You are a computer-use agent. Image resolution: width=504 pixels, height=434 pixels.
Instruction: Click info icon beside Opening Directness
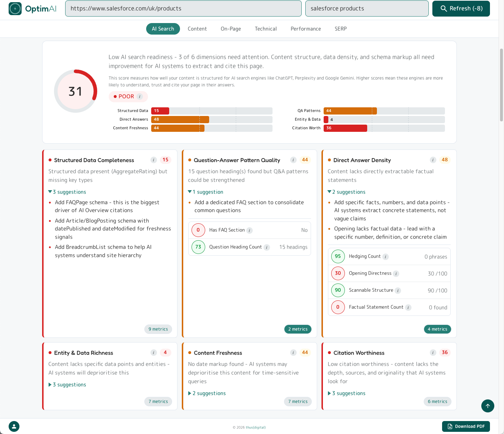pyautogui.click(x=396, y=274)
